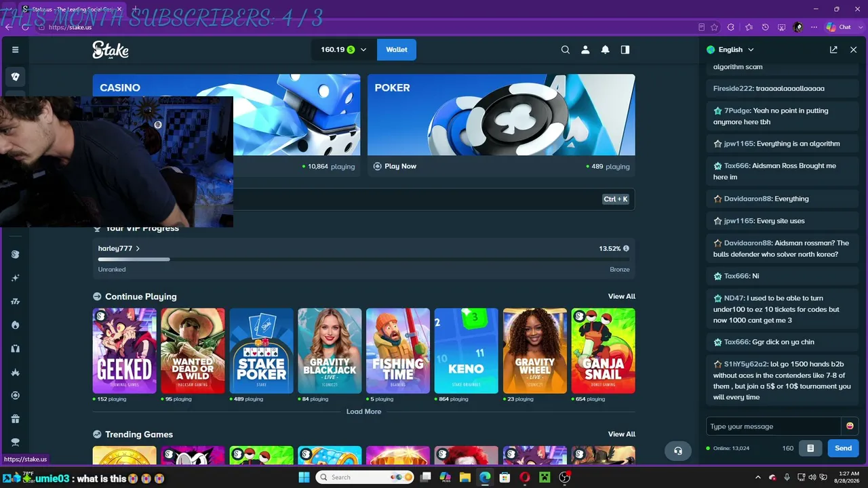
Task: Click the VIP progress bar
Action: tap(363, 259)
